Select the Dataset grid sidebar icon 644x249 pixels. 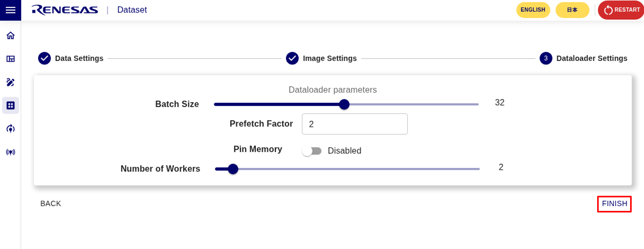coord(10,105)
